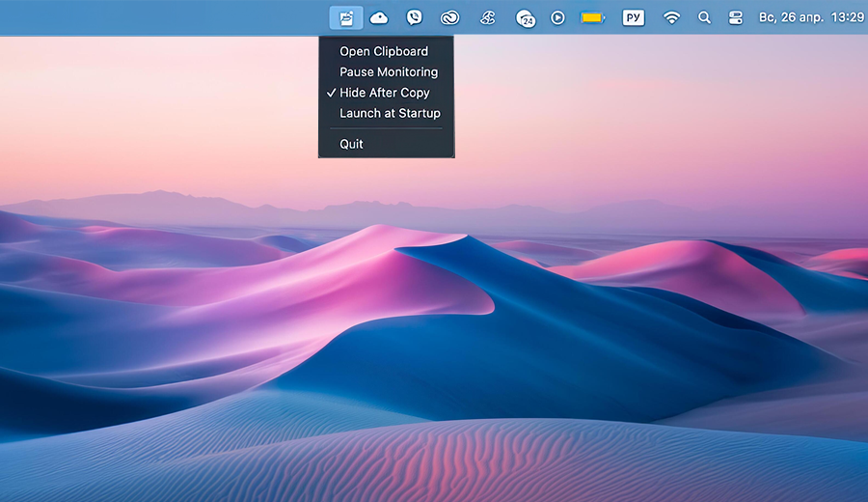The width and height of the screenshot is (868, 502).
Task: Open the yellow battery status icon
Action: coord(592,17)
